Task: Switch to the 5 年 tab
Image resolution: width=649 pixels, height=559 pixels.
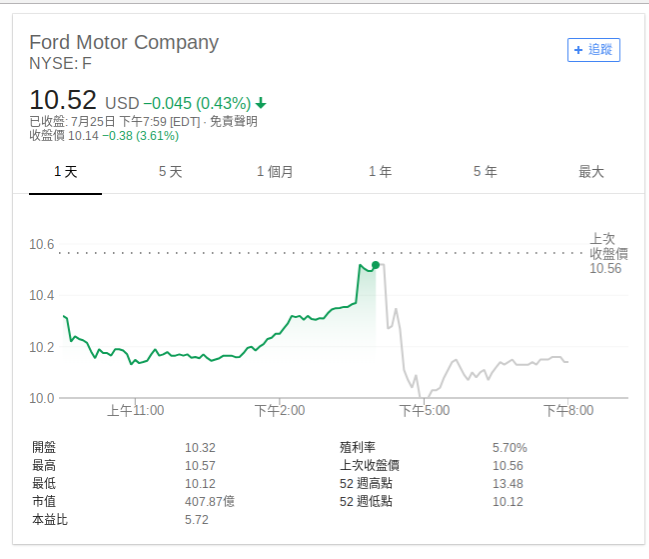Action: click(485, 171)
